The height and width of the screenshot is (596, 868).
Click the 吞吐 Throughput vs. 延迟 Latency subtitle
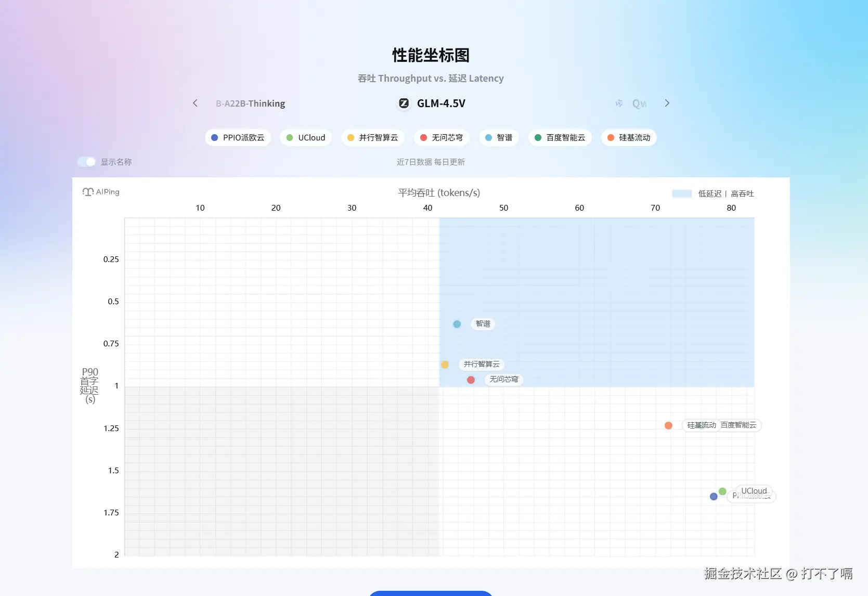point(431,79)
